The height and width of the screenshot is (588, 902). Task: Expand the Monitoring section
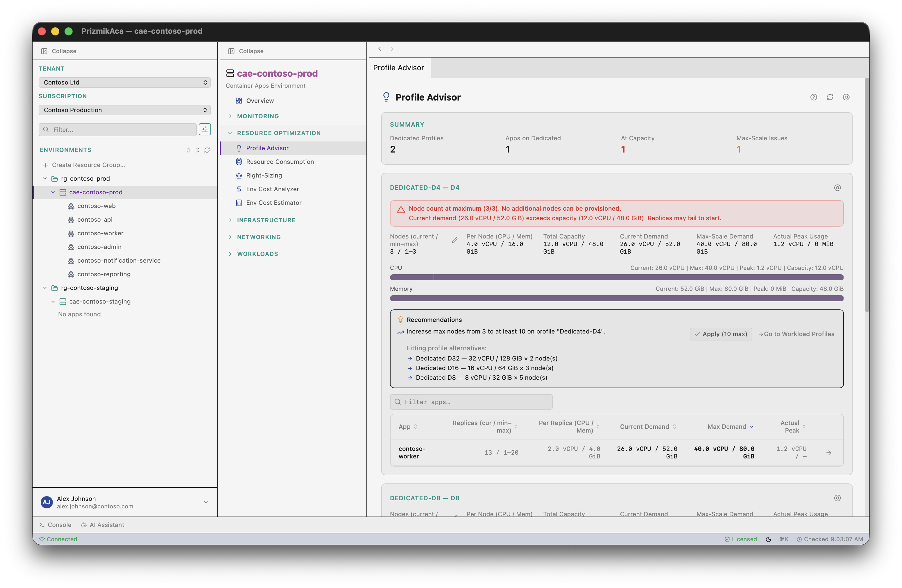pyautogui.click(x=258, y=116)
